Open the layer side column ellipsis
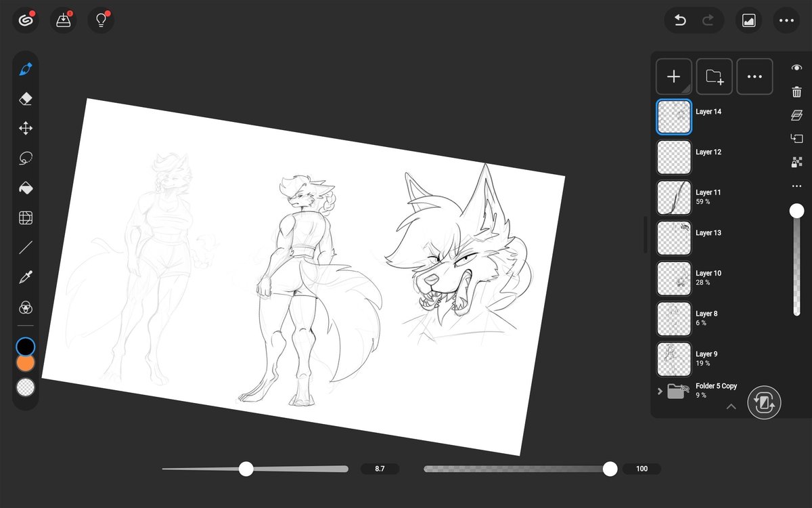The image size is (812, 508). point(797,186)
